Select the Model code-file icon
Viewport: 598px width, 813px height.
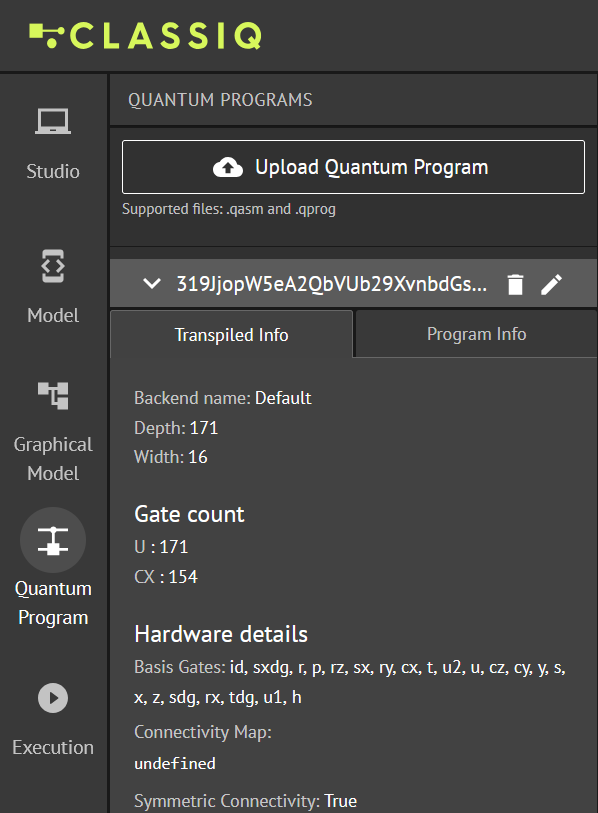tap(53, 266)
